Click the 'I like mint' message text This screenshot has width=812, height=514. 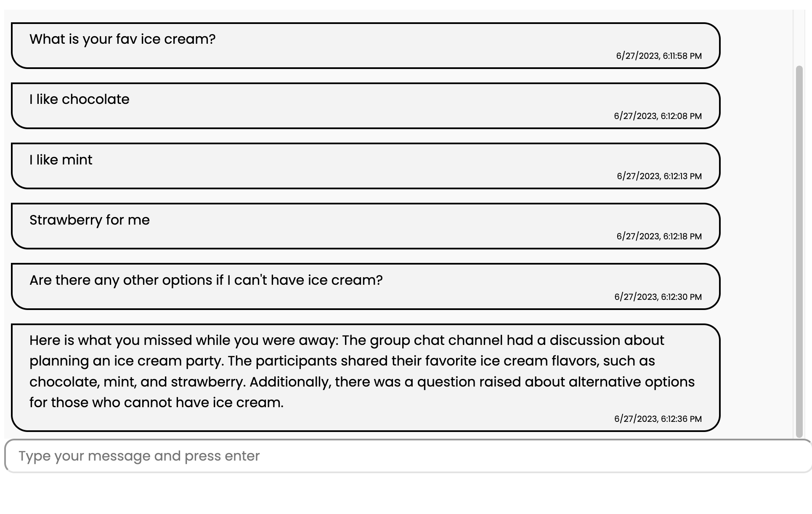click(61, 160)
